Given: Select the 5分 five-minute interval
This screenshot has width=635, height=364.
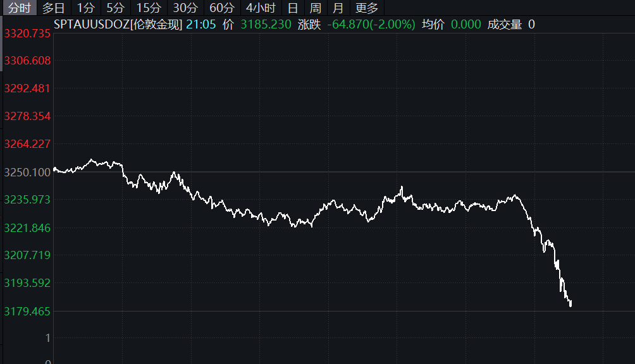Looking at the screenshot, I should (115, 8).
